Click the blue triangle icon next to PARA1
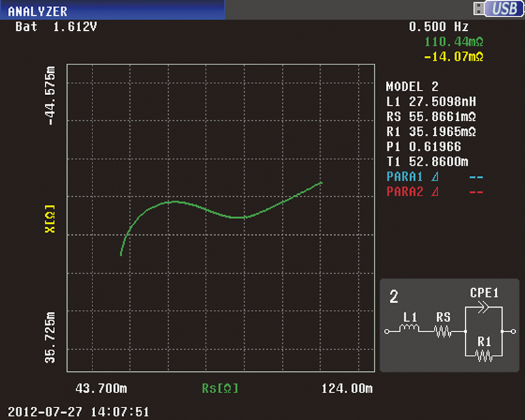 (x=435, y=178)
